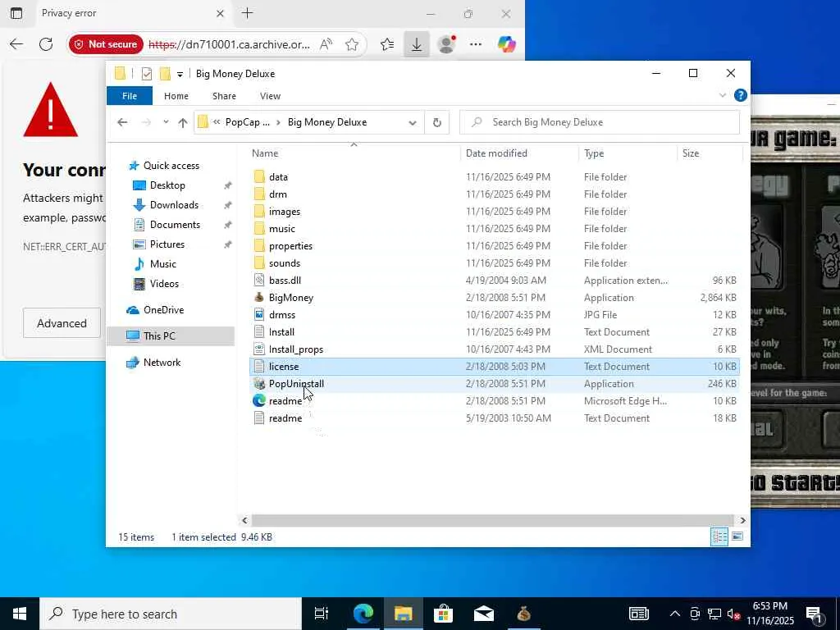This screenshot has width=840, height=630.
Task: Open Big Money game taskbar icon
Action: tap(524, 614)
